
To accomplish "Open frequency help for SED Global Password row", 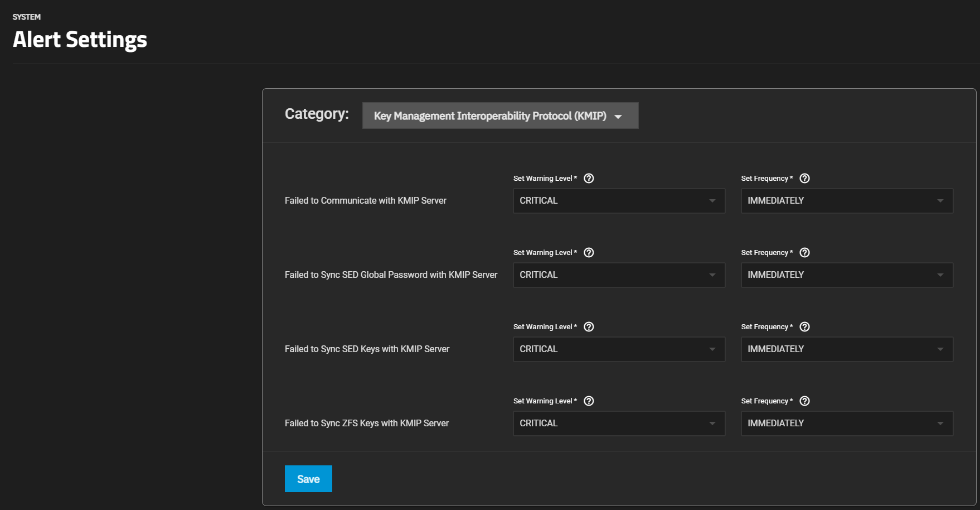I will pos(804,253).
